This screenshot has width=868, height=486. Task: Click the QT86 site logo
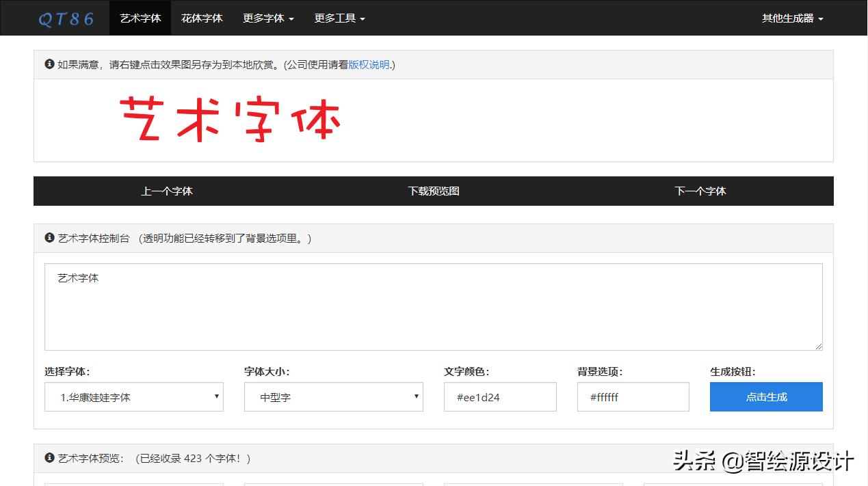66,18
